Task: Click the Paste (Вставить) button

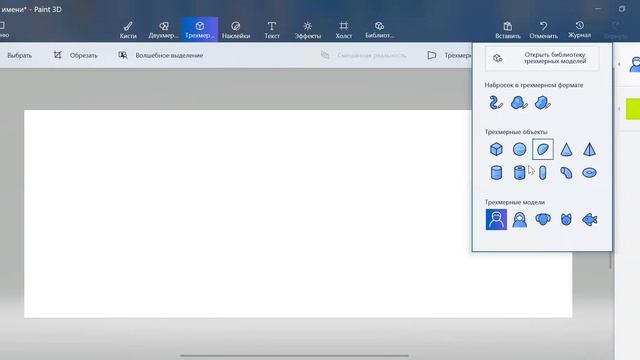Action: point(508,30)
